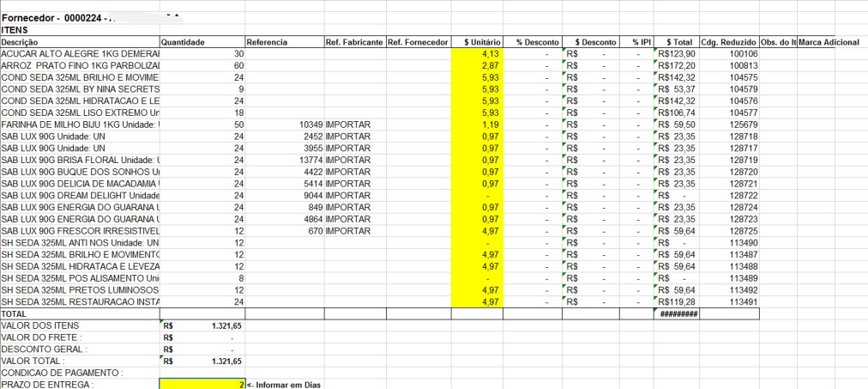Select the Ref. Fornecedor column header
This screenshot has width=868, height=389.
tap(419, 41)
